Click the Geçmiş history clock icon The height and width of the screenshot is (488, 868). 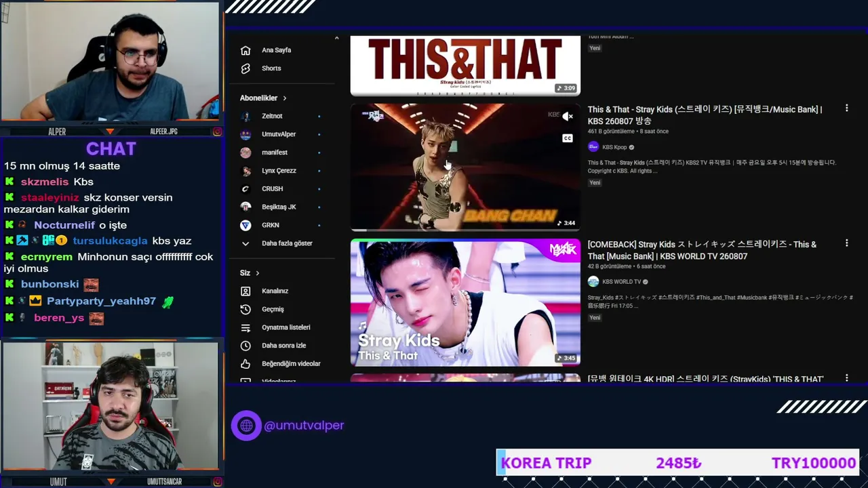[x=245, y=309]
